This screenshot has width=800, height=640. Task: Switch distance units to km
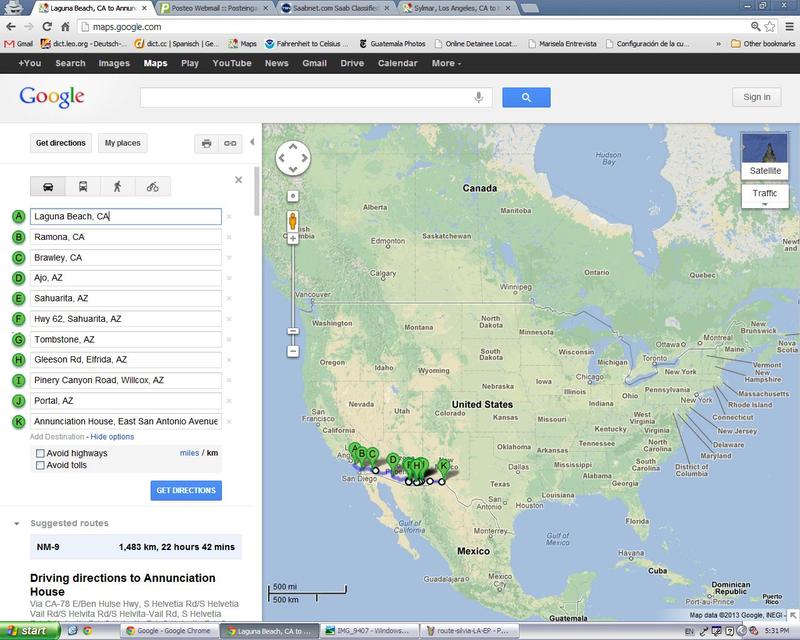pos(212,453)
